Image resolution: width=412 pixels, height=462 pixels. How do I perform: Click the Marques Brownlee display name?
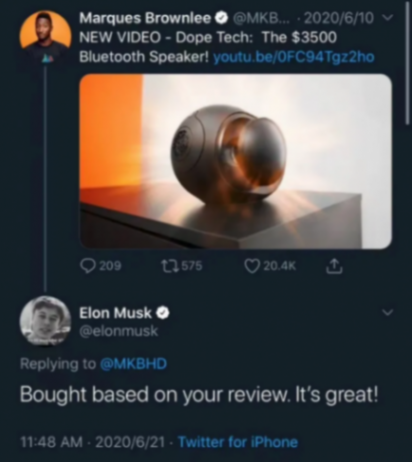tap(145, 18)
